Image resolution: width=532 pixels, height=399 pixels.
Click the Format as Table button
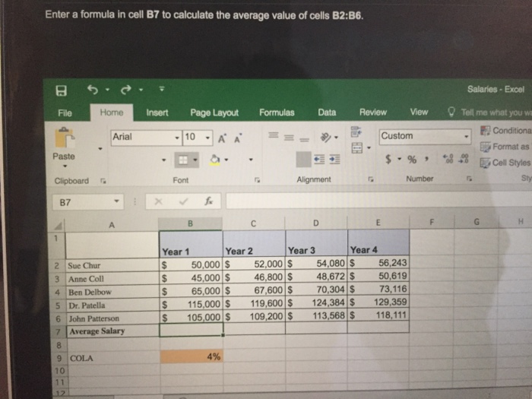pos(505,147)
